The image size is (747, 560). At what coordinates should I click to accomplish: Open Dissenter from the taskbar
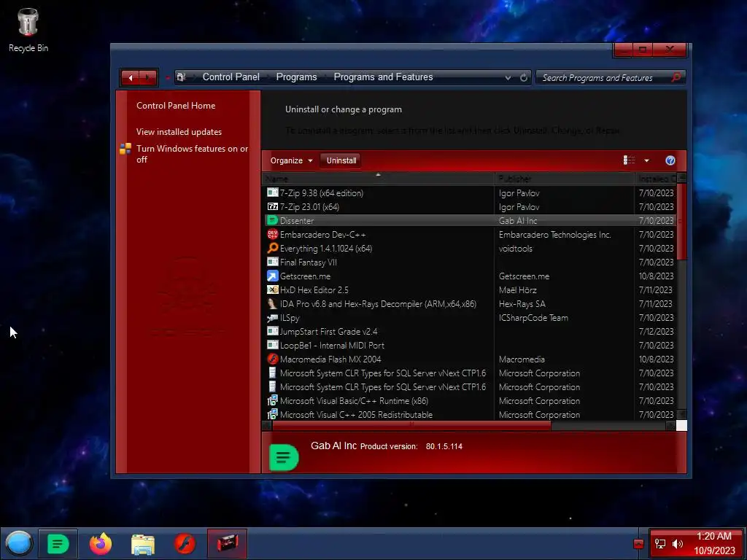coord(58,543)
